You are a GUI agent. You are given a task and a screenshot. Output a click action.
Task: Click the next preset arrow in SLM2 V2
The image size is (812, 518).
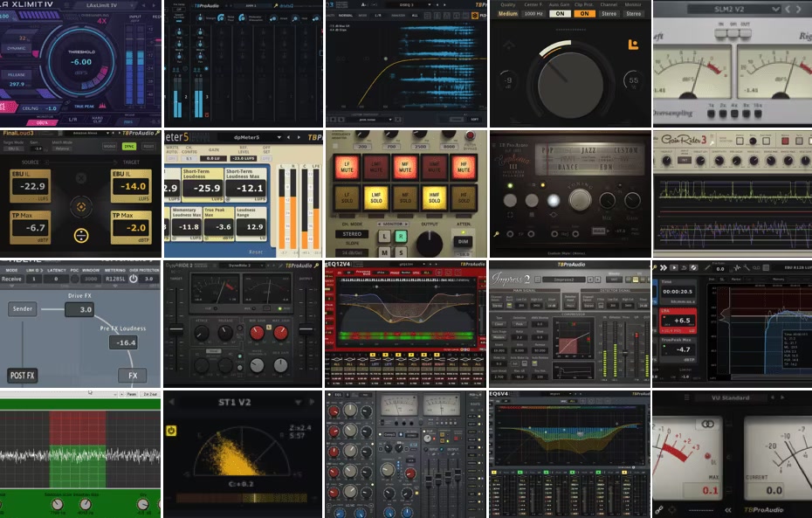click(x=799, y=10)
